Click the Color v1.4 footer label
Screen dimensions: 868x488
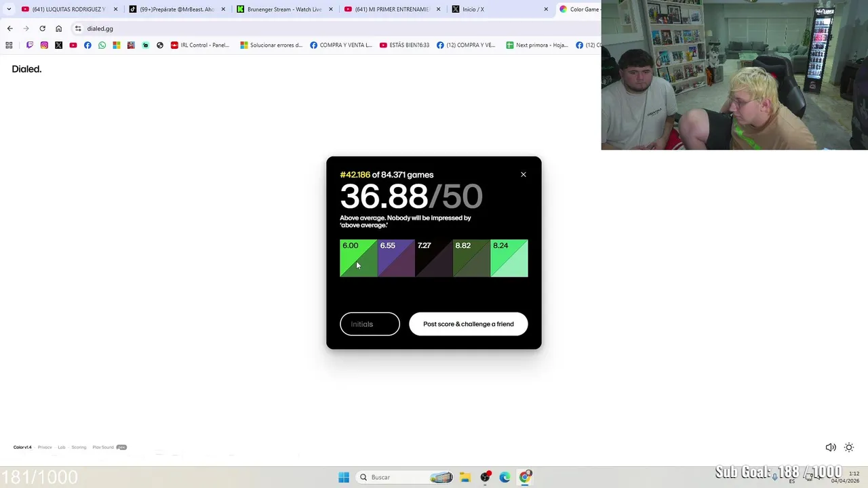point(22,447)
